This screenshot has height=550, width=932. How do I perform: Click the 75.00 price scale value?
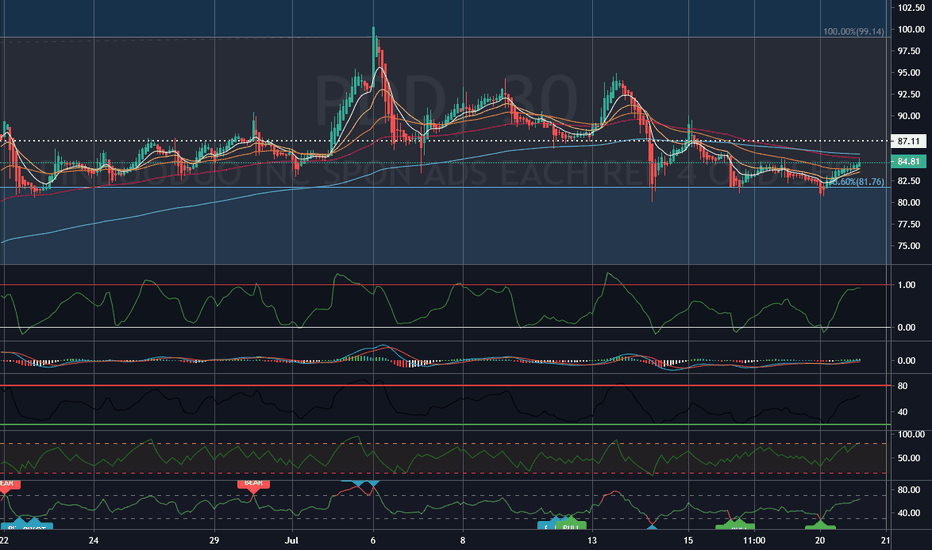(909, 246)
